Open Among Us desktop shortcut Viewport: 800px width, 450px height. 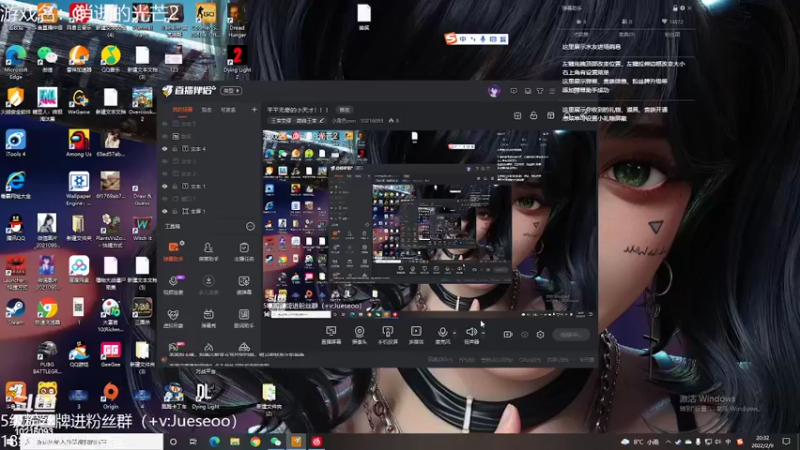coord(79,143)
